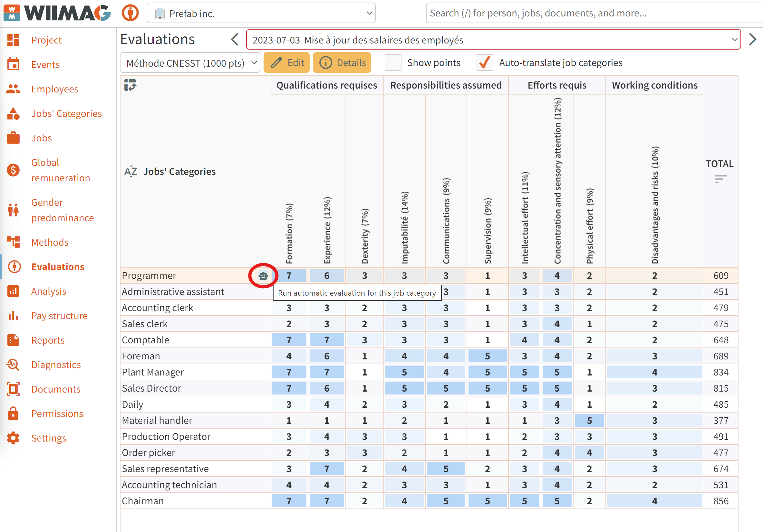
Task: Click the Chairman total 856
Action: [720, 501]
